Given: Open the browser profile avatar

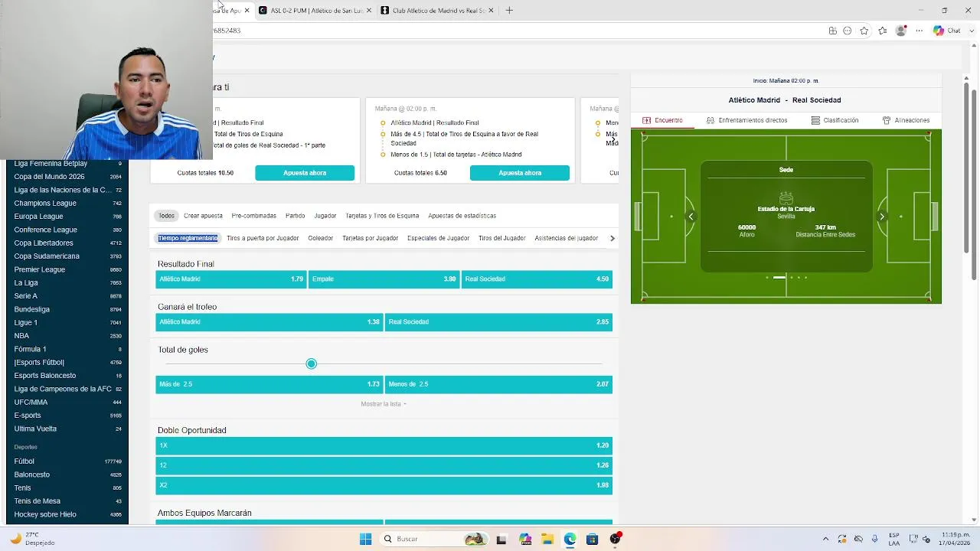Looking at the screenshot, I should 901,31.
